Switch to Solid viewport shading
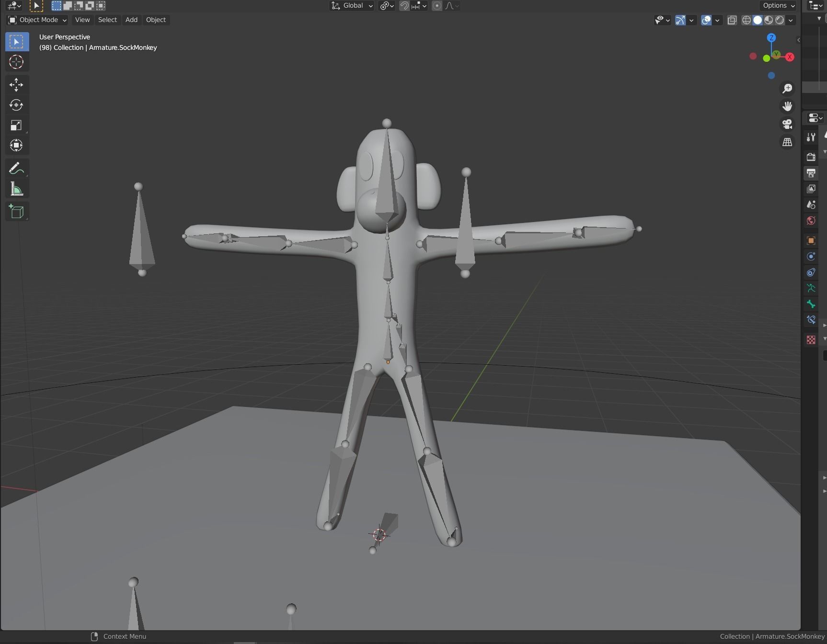 (x=758, y=20)
